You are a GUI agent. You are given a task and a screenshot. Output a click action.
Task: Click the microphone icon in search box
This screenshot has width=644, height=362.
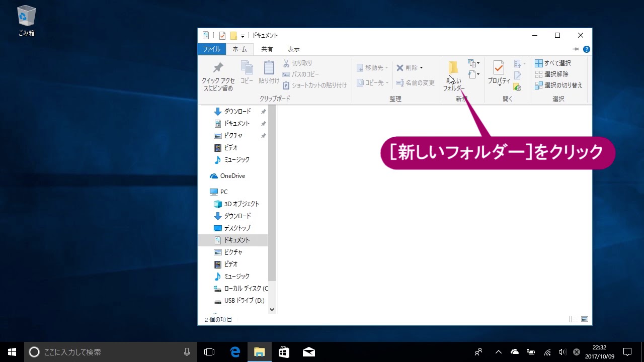(187, 352)
